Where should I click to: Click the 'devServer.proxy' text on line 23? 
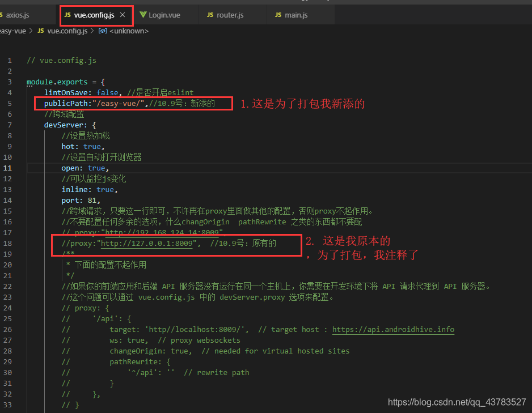coord(252,297)
